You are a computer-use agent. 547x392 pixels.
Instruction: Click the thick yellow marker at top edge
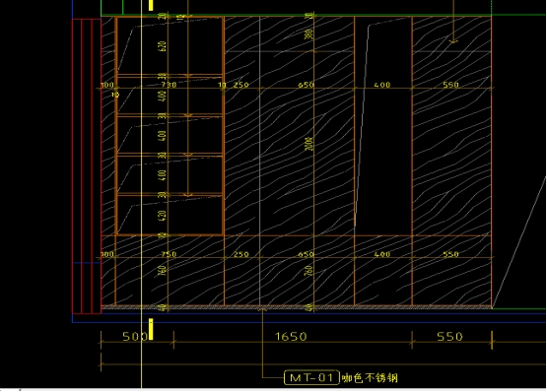coord(151,5)
